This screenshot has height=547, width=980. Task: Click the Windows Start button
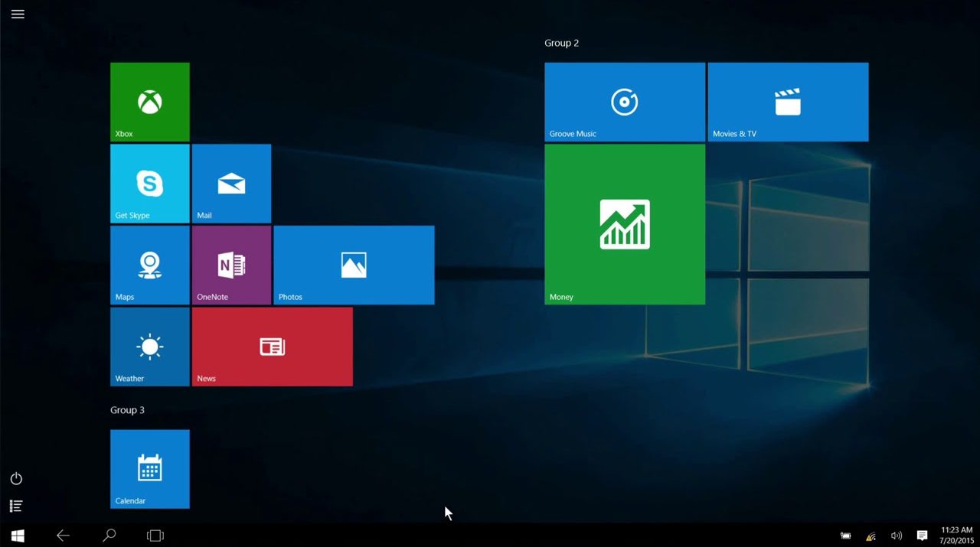(18, 536)
